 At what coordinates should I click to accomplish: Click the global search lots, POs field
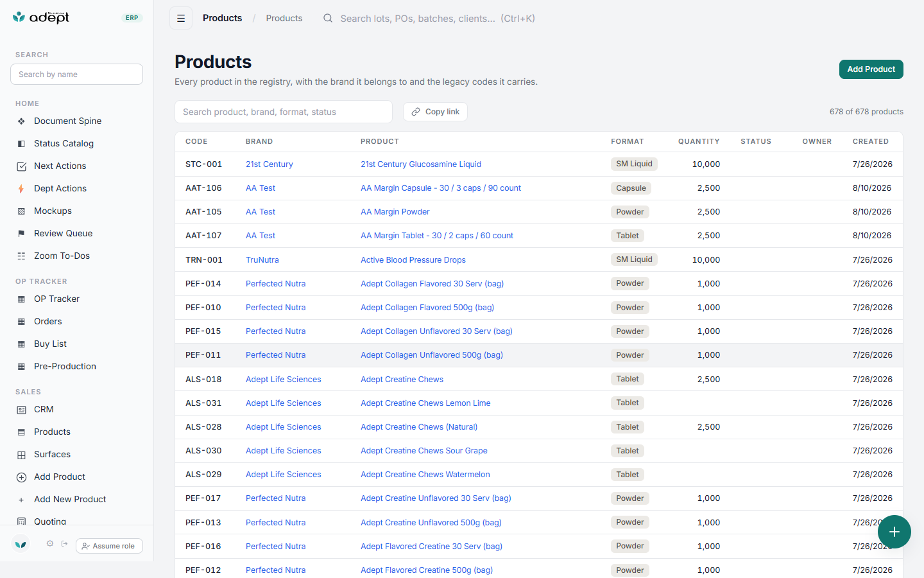438,19
